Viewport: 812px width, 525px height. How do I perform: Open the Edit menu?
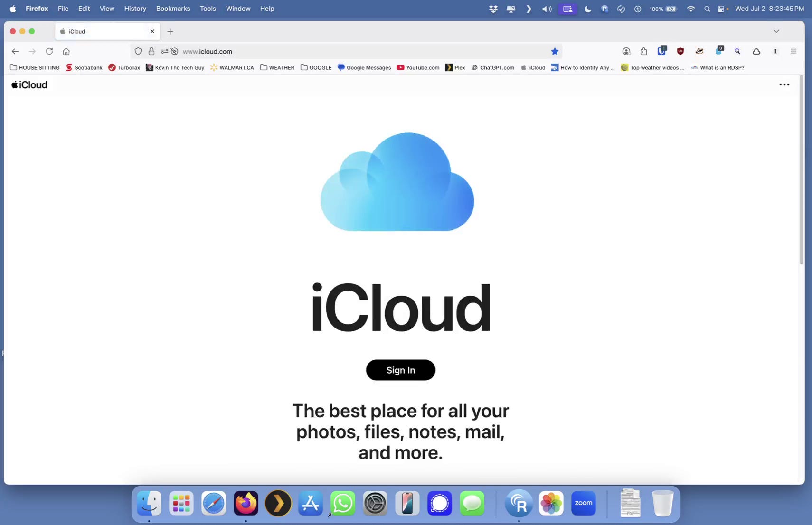84,9
